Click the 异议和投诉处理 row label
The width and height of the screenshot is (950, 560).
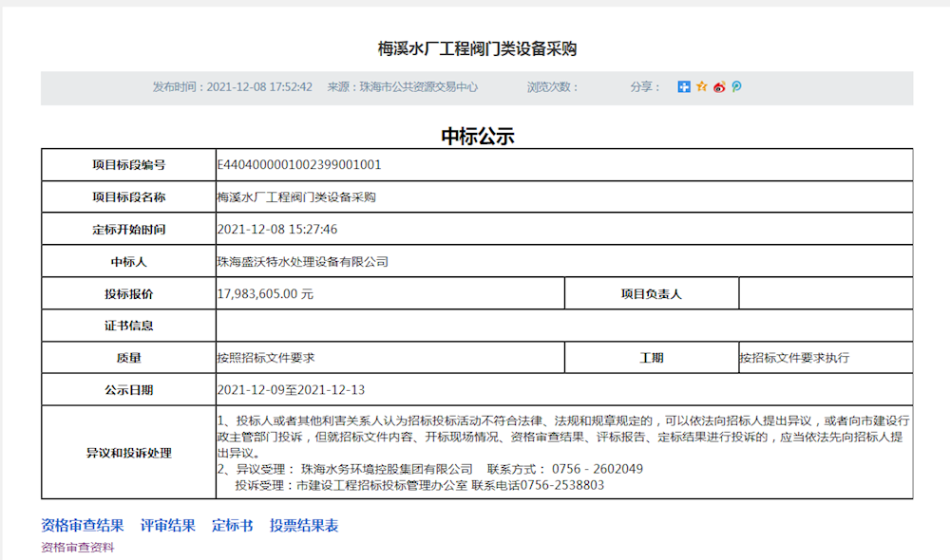coord(128,454)
